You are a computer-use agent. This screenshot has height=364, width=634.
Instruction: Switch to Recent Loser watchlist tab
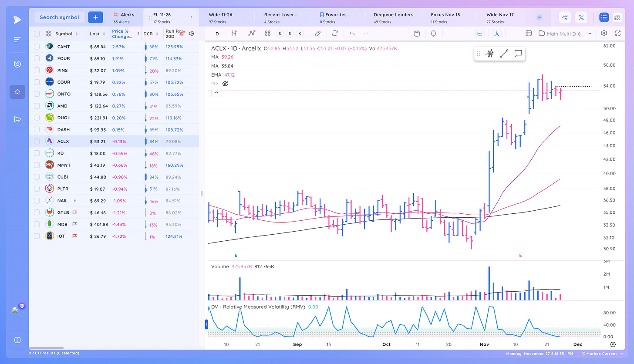280,17
